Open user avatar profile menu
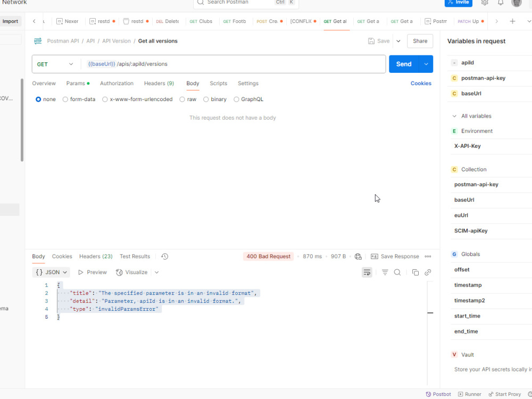This screenshot has height=399, width=532. click(x=517, y=3)
